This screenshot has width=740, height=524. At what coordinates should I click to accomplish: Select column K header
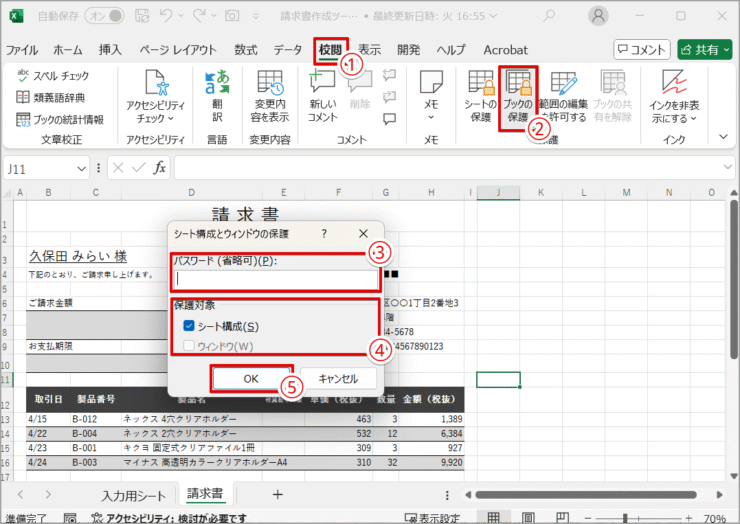(541, 192)
